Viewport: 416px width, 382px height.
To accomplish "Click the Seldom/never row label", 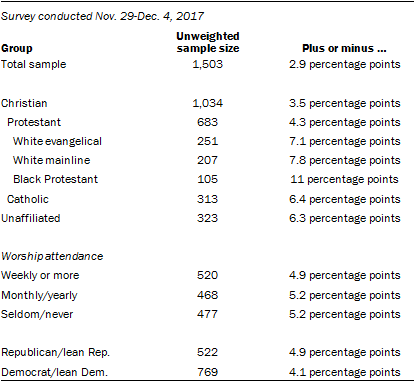I will pyautogui.click(x=37, y=314).
